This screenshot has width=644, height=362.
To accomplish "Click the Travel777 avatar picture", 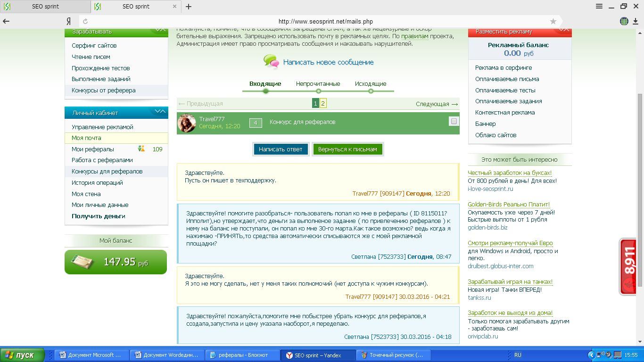I will pyautogui.click(x=187, y=123).
